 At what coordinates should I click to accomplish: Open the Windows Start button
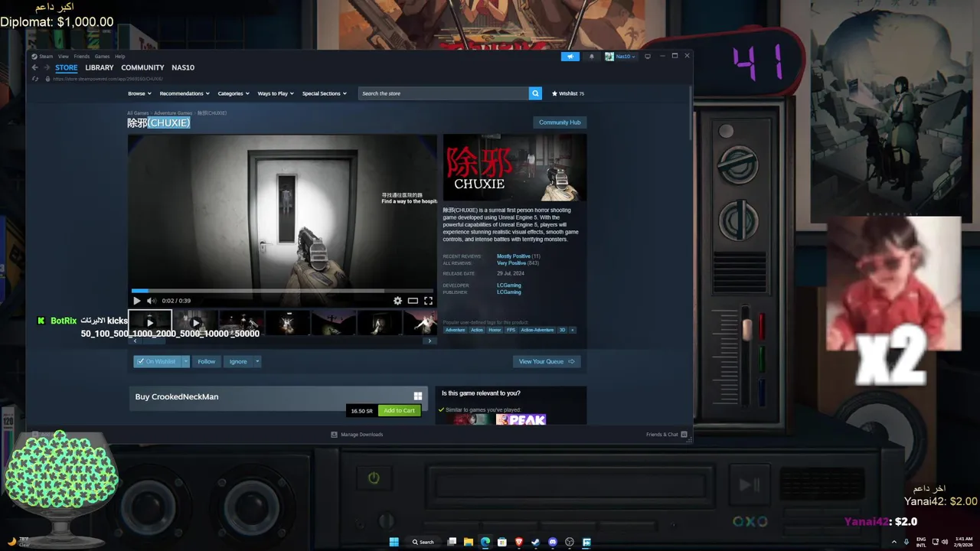point(394,542)
